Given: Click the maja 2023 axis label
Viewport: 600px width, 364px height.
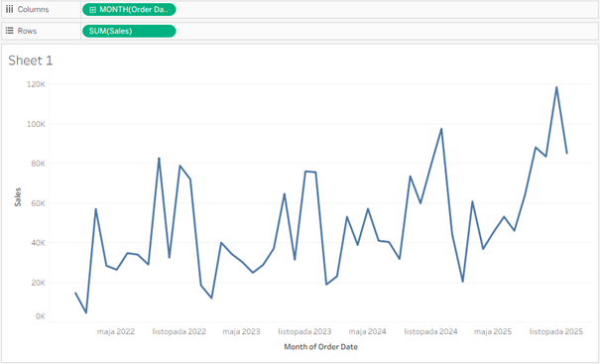Looking at the screenshot, I should pyautogui.click(x=241, y=331).
